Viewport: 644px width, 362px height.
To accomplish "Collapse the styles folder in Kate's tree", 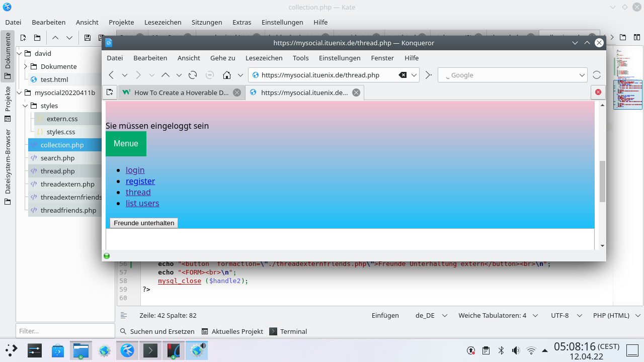I will click(x=25, y=106).
